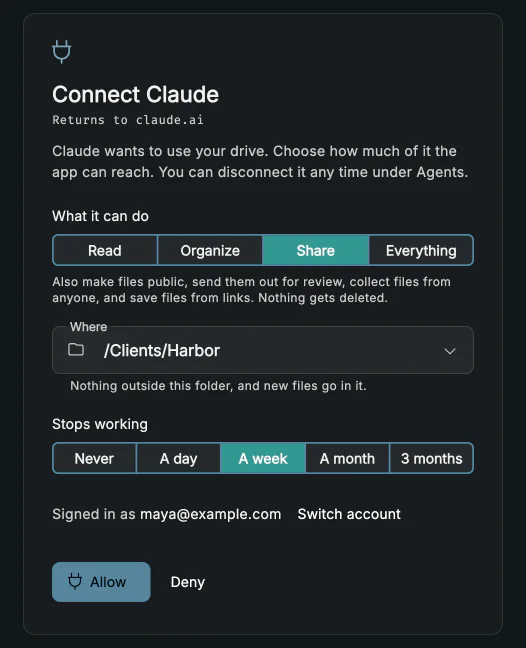Click the maya@example.com email text
The height and width of the screenshot is (648, 526).
click(x=211, y=514)
